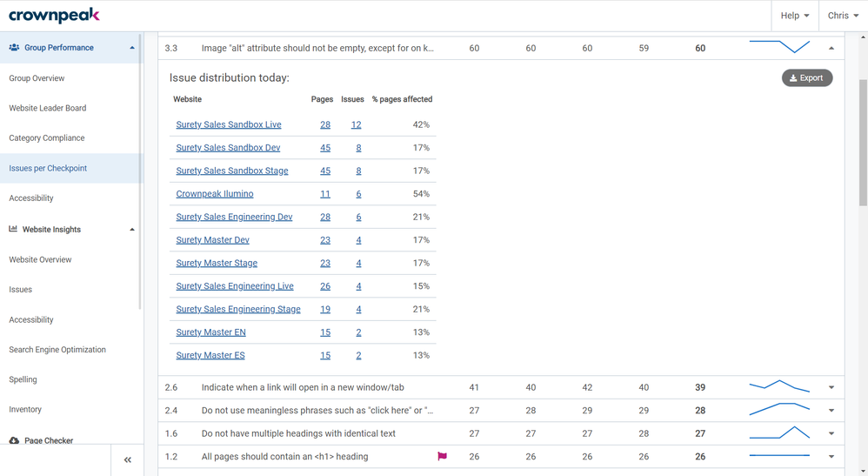Screen dimensions: 868x476
Task: Click 6 issues for Crownpeak Ilumino
Action: click(358, 194)
